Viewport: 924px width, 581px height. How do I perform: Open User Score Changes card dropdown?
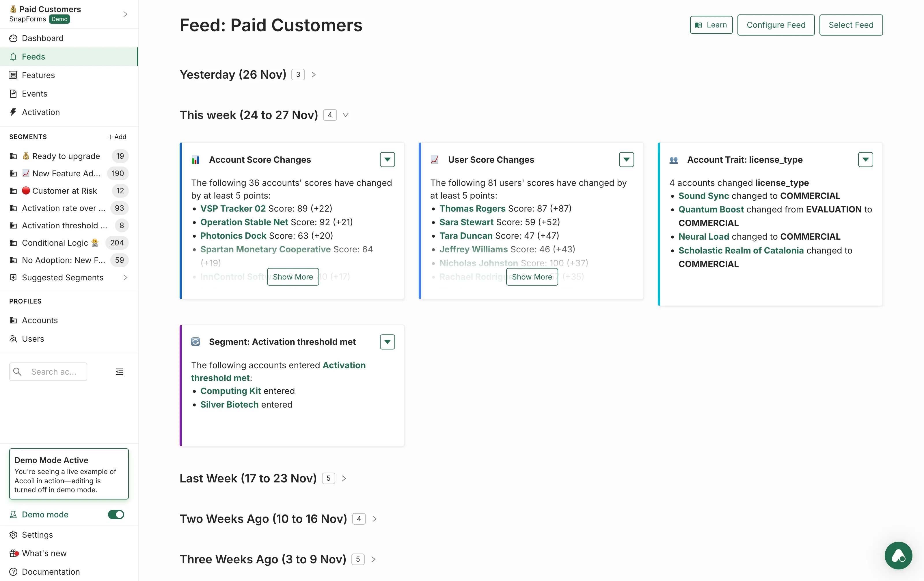(x=626, y=159)
